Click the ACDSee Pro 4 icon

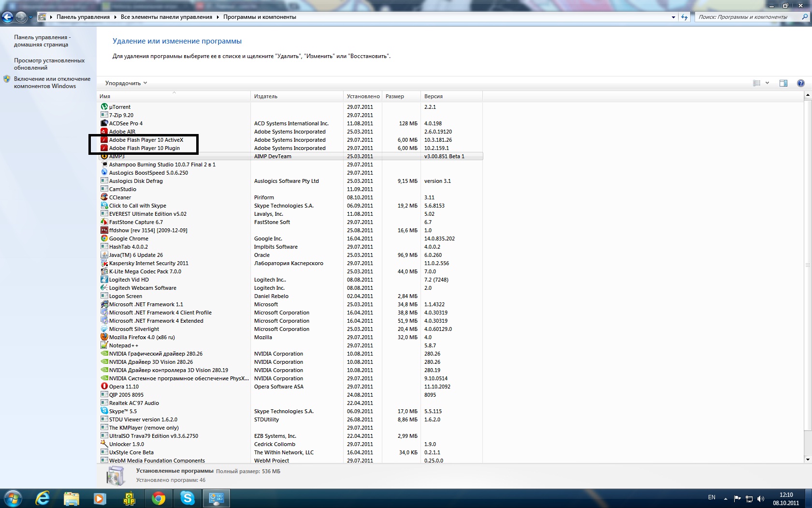(x=104, y=123)
